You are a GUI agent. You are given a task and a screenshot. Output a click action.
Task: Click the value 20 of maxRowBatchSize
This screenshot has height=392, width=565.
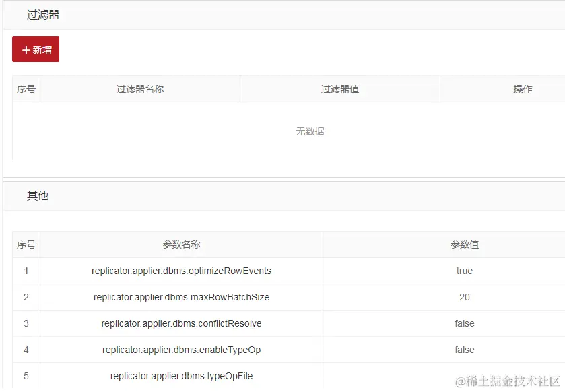click(x=465, y=297)
